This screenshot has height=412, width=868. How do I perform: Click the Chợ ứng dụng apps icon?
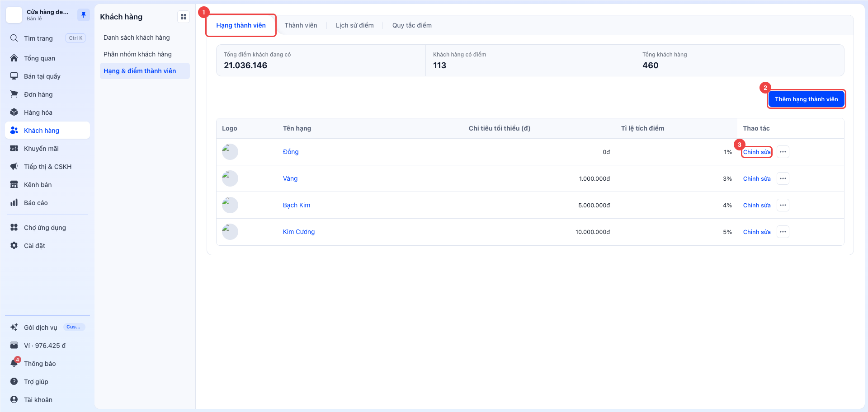point(14,228)
